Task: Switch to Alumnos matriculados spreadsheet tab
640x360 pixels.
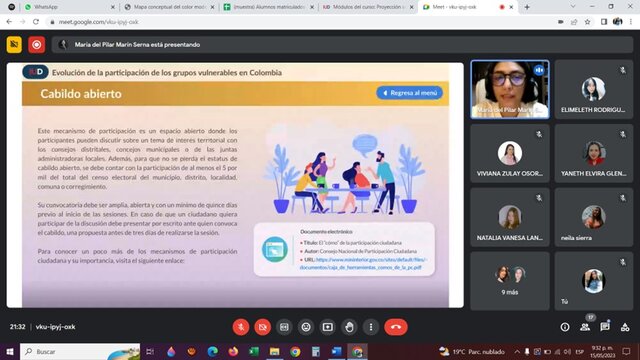Action: (x=269, y=7)
